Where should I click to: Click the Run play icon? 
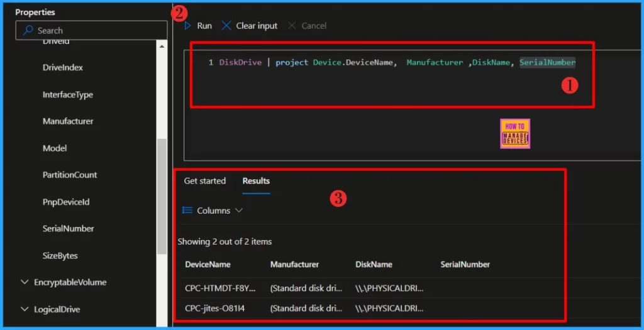tap(187, 26)
